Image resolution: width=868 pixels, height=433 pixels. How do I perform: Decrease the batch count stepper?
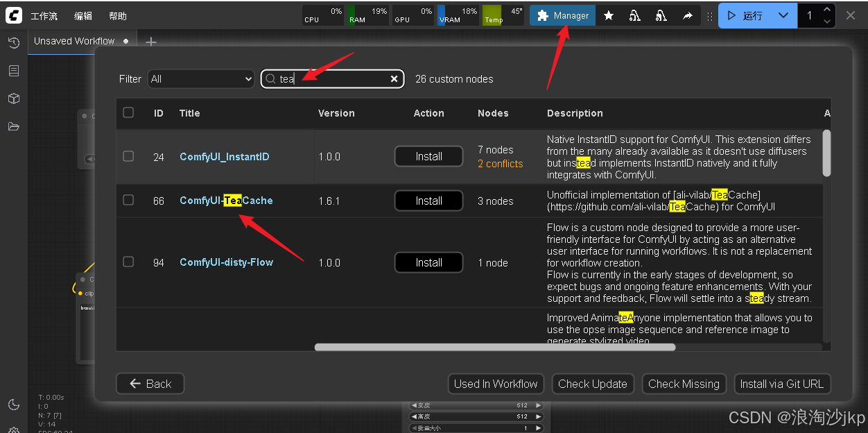(x=826, y=22)
